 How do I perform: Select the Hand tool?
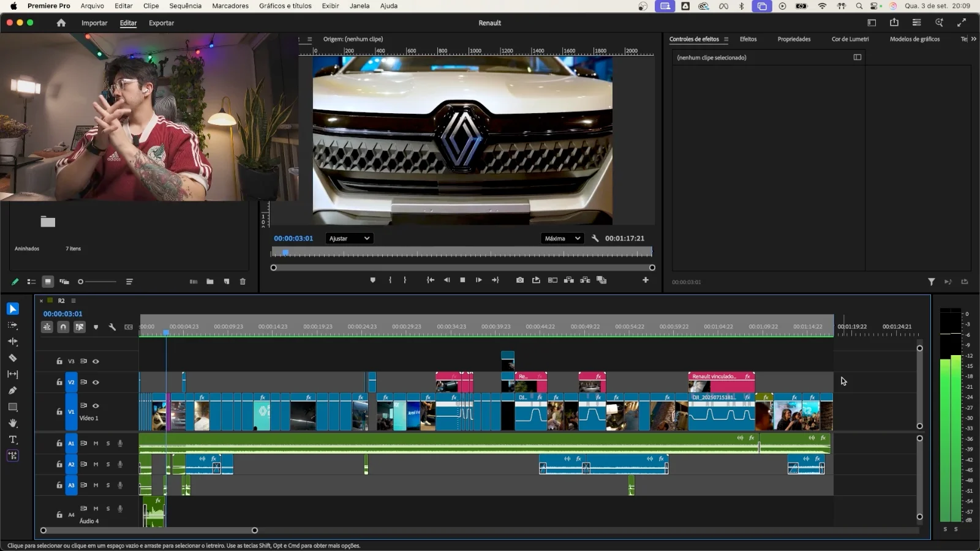coord(13,423)
